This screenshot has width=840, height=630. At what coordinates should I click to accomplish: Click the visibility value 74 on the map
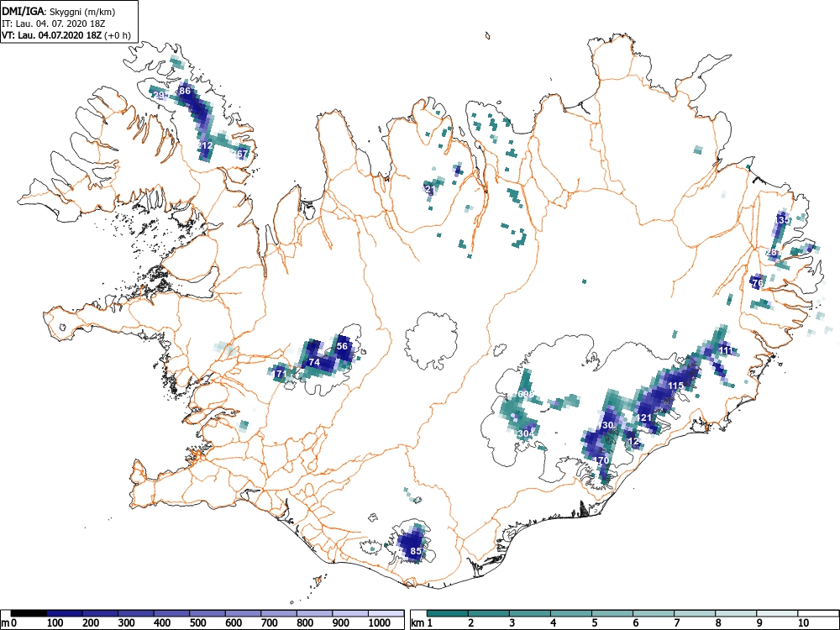(314, 363)
